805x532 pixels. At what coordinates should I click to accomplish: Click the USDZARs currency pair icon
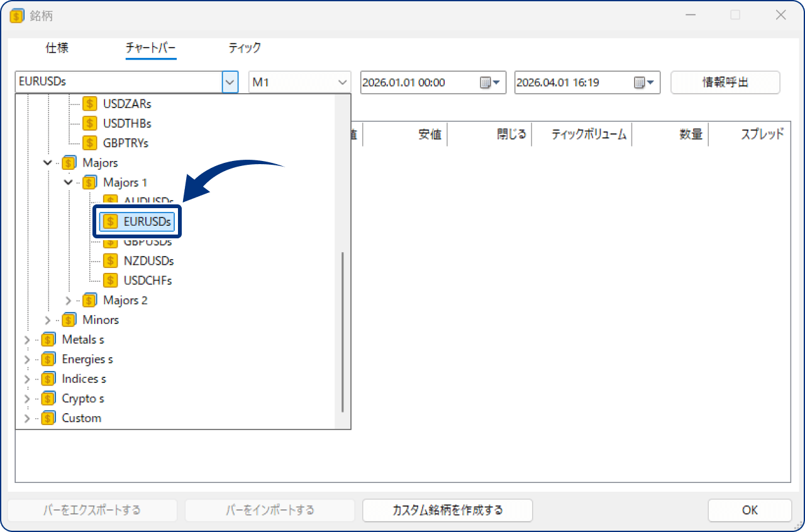pyautogui.click(x=89, y=103)
